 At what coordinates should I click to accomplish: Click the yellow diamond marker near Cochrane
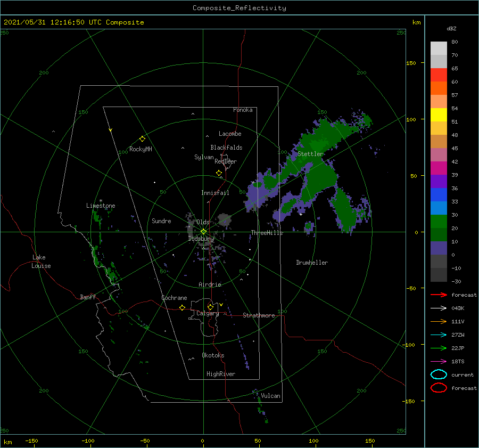tap(183, 308)
